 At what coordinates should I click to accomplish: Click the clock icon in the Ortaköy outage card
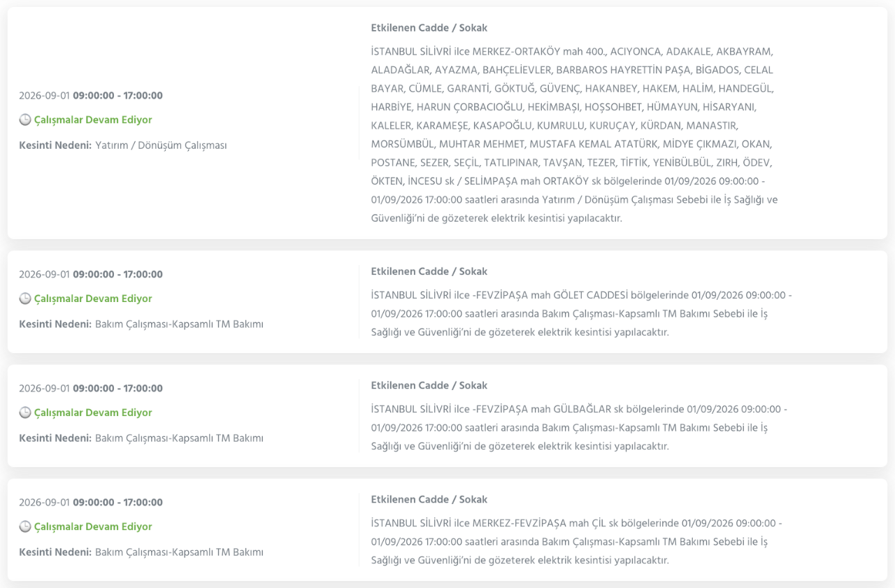point(25,120)
